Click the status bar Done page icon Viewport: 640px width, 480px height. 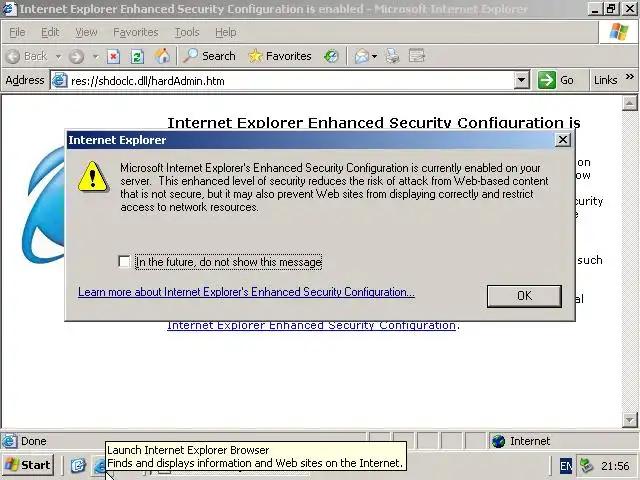tap(9, 441)
